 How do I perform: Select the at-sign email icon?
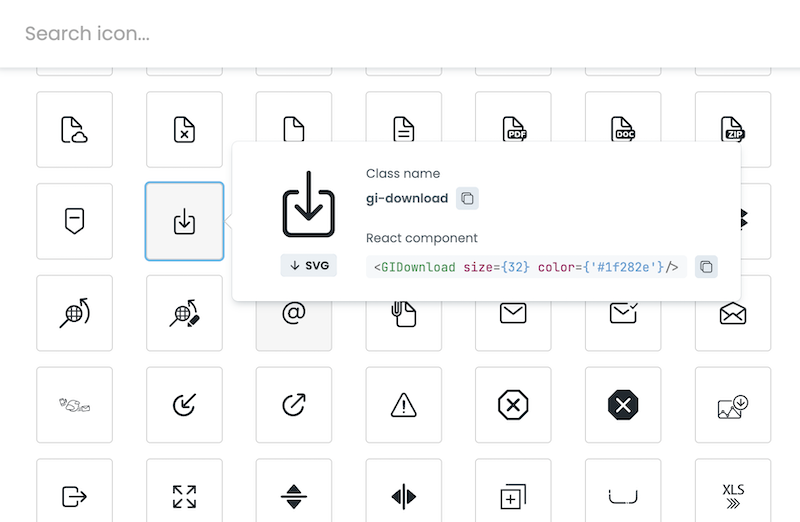tap(294, 326)
